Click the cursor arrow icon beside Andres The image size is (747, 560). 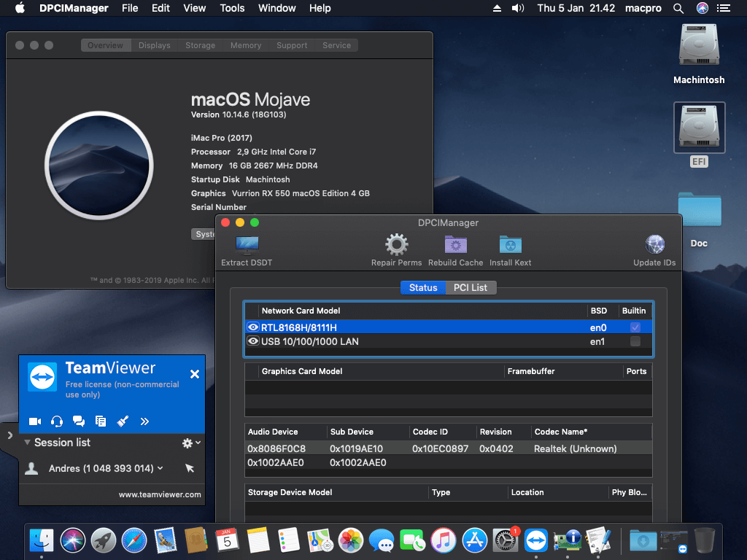point(190,469)
